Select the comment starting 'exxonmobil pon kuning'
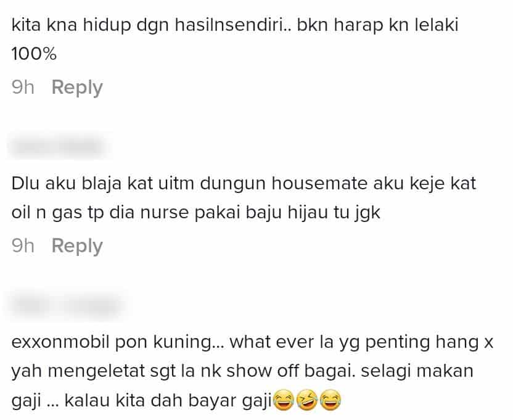Screen dimensions: 513x420 (x=252, y=371)
